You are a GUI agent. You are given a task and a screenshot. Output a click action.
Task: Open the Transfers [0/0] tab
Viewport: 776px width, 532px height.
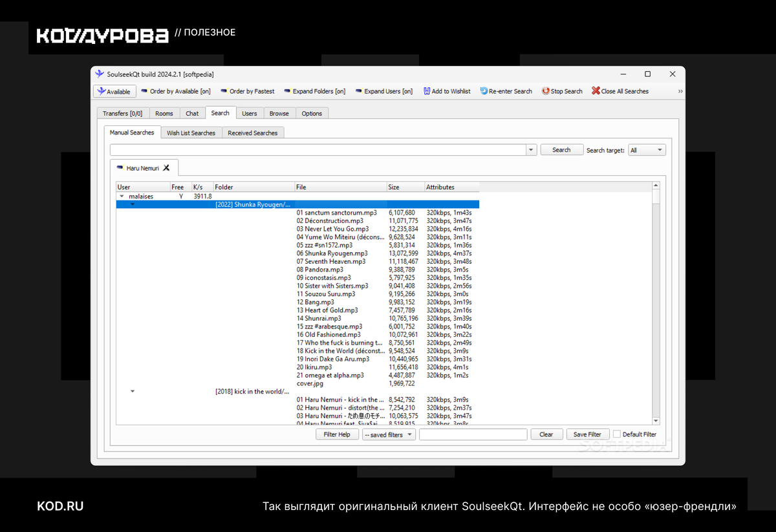[122, 113]
